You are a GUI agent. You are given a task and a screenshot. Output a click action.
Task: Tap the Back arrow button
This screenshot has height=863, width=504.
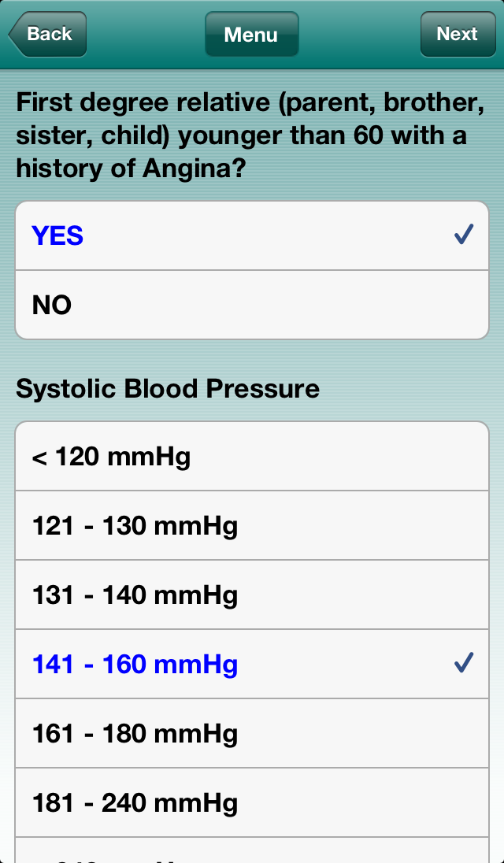(x=47, y=35)
